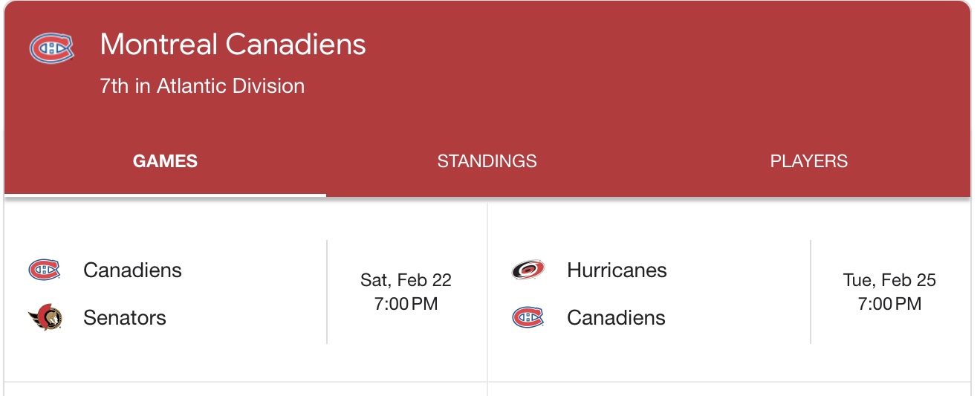Open the Sat, Feb 22 game date
This screenshot has width=980, height=396.
click(x=406, y=280)
